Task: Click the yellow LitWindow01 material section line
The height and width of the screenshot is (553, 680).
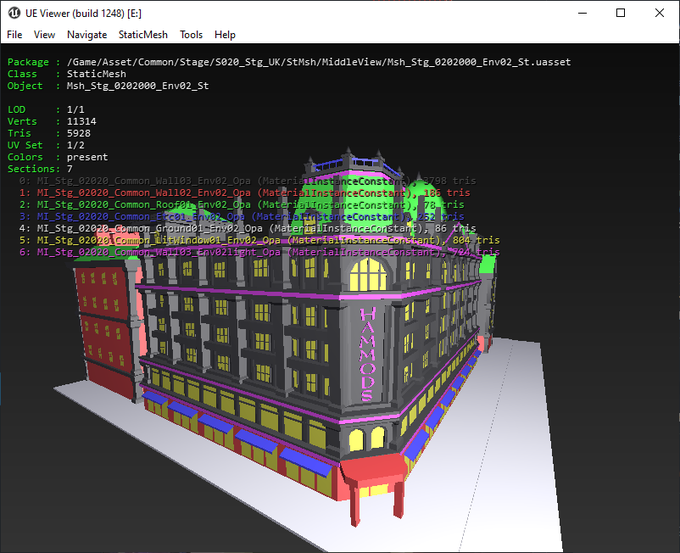Action: pyautogui.click(x=260, y=240)
